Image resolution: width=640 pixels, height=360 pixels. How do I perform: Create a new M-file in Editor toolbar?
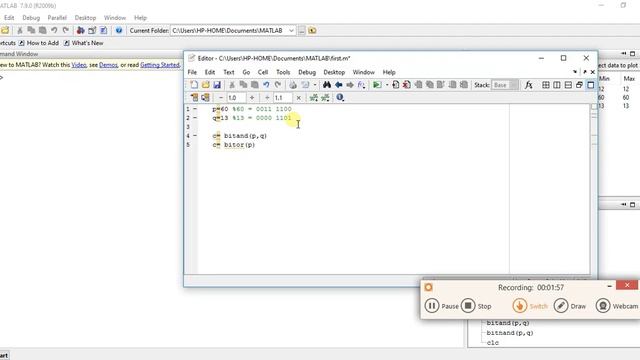tap(194, 85)
